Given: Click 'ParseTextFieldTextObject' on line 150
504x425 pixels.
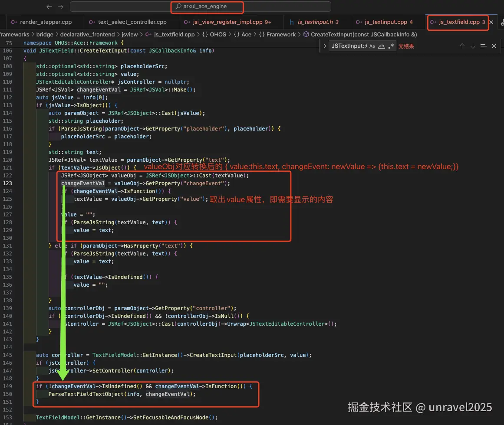Looking at the screenshot, I should (x=86, y=394).
